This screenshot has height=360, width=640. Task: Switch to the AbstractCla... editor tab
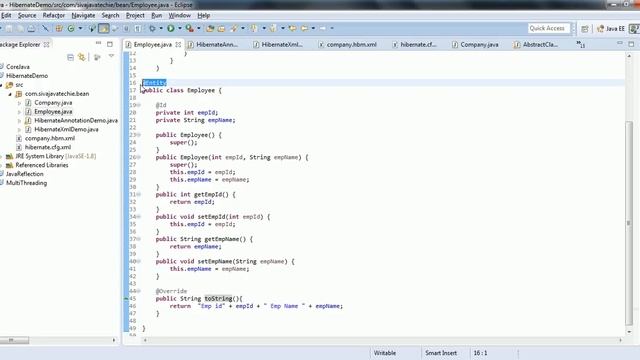pyautogui.click(x=536, y=44)
